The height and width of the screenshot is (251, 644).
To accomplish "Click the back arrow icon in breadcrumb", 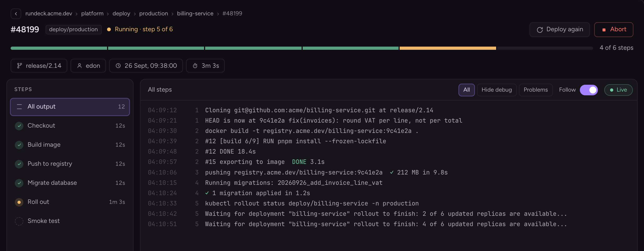I will point(16,14).
